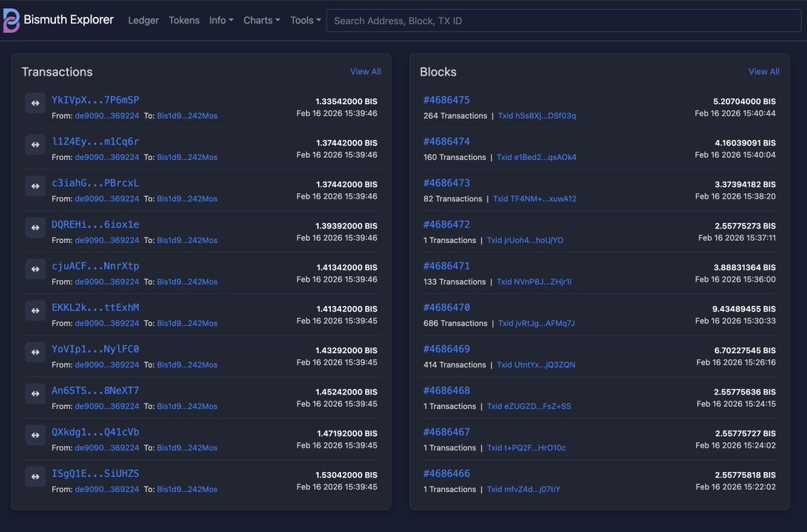The height and width of the screenshot is (532, 807).
Task: Open block #4686468
Action: pos(447,391)
